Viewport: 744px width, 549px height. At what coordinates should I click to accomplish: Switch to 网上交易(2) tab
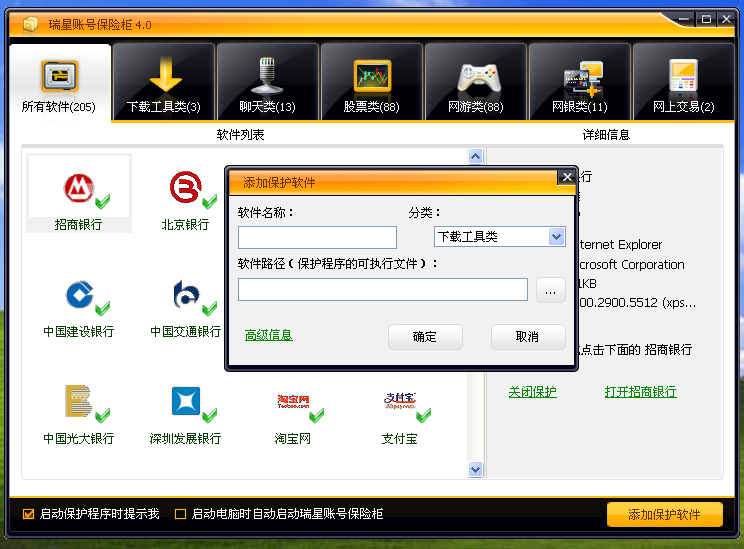tap(683, 82)
